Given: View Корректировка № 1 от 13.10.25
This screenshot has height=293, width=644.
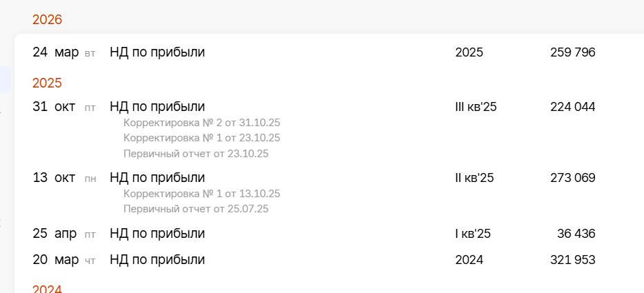Looking at the screenshot, I should [202, 194].
